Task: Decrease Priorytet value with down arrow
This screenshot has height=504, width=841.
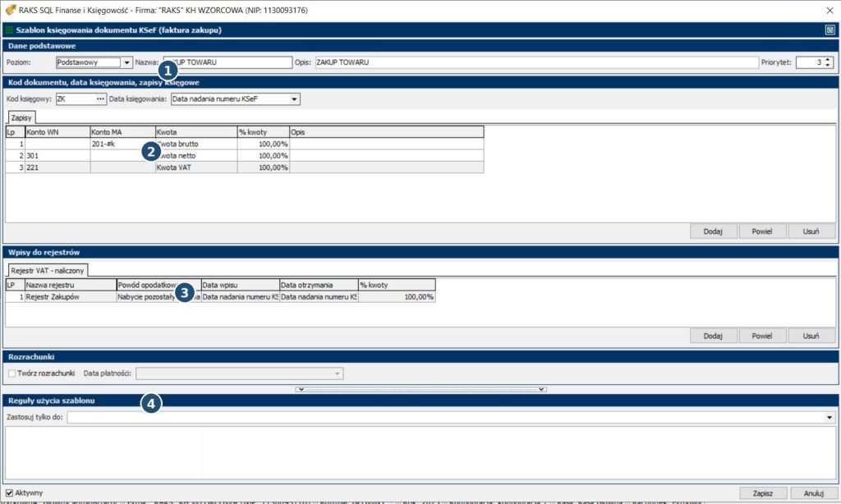Action: tap(828, 66)
